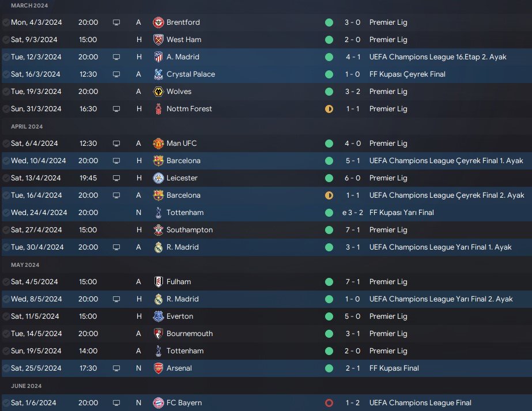This screenshot has height=411, width=532.
Task: Click the Wolves club crest
Action: pos(158,92)
